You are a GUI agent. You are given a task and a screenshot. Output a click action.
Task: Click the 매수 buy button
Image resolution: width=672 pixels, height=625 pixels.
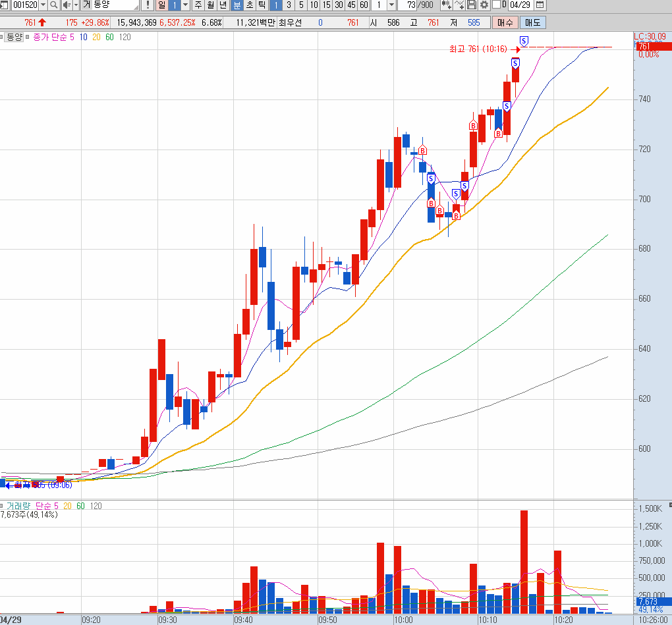(x=505, y=22)
